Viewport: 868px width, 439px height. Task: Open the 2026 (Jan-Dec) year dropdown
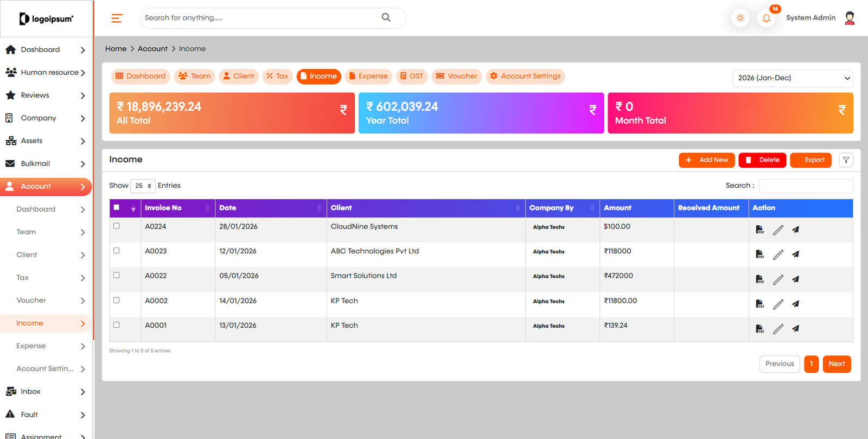(793, 78)
